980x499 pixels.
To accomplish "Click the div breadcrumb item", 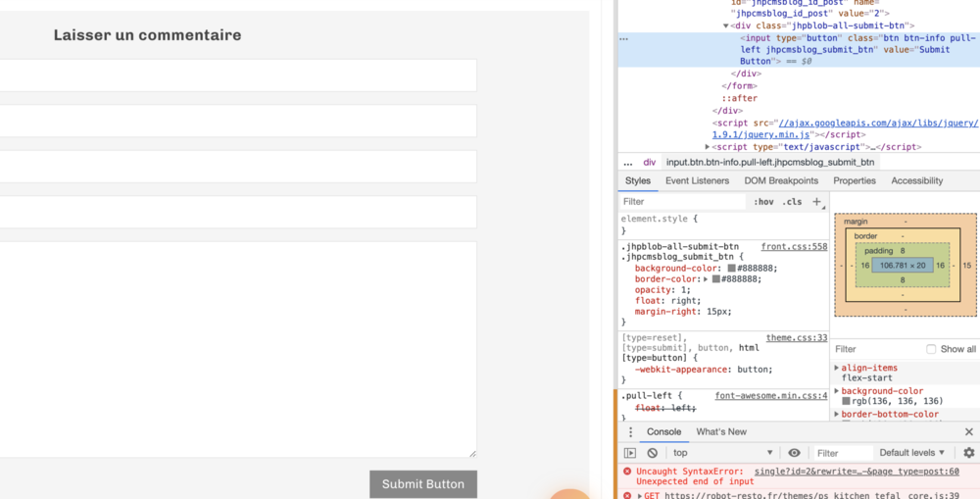I will click(x=650, y=162).
